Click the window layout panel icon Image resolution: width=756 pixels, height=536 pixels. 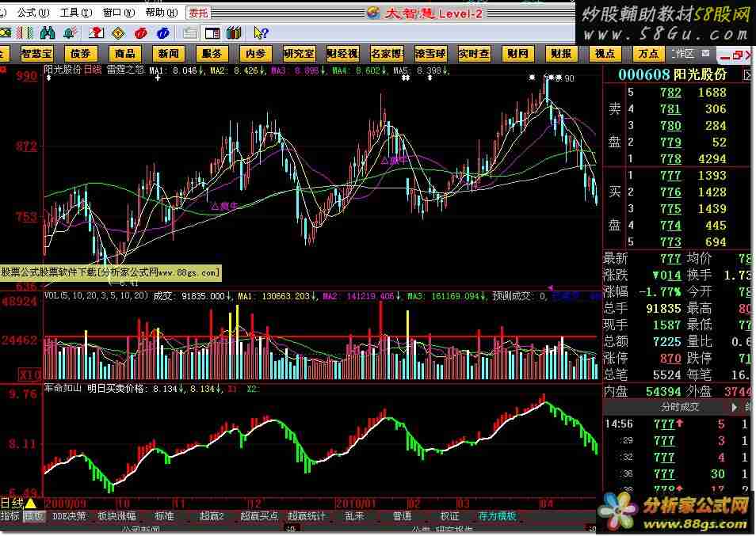pos(212,32)
